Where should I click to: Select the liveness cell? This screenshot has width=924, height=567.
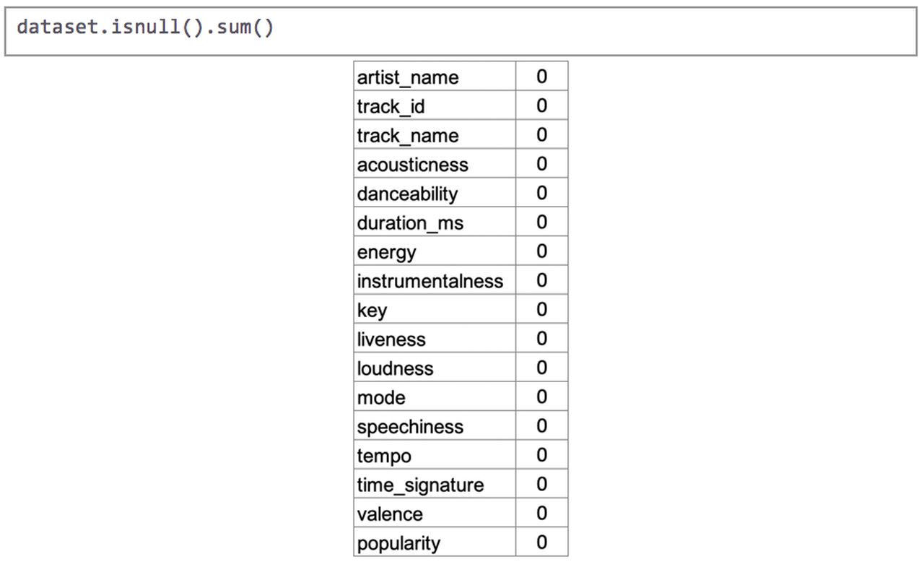coord(435,339)
